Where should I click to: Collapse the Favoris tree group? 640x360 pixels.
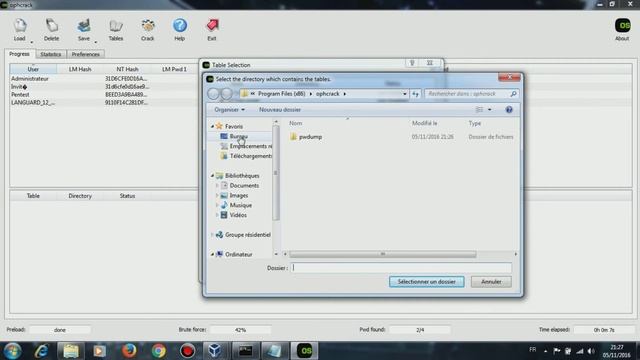[x=212, y=126]
